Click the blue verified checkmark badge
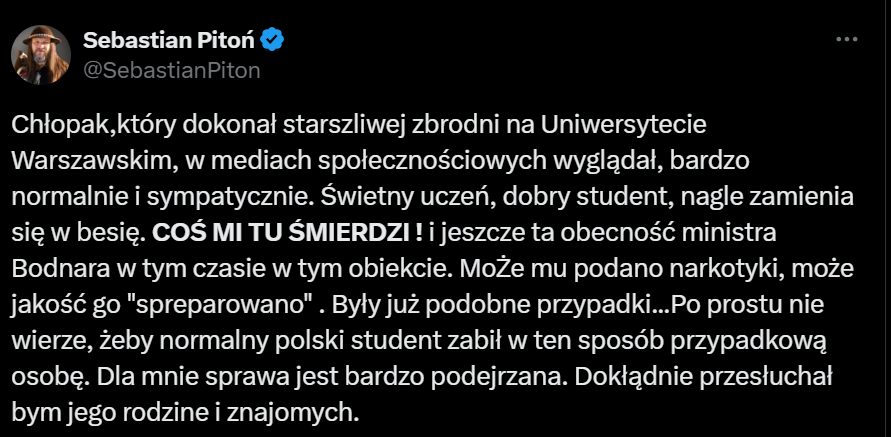Screen dimensions: 891x437 [x=273, y=40]
